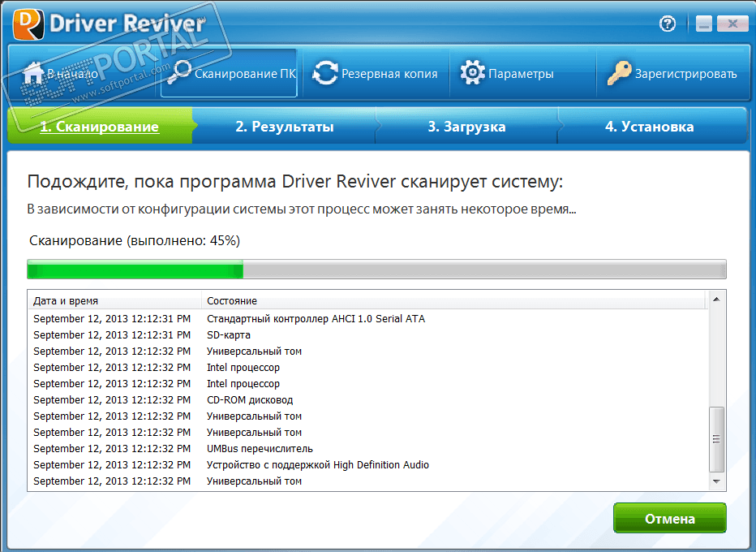The image size is (756, 552).
Task: Click the Дата и время column header
Action: pyautogui.click(x=114, y=300)
